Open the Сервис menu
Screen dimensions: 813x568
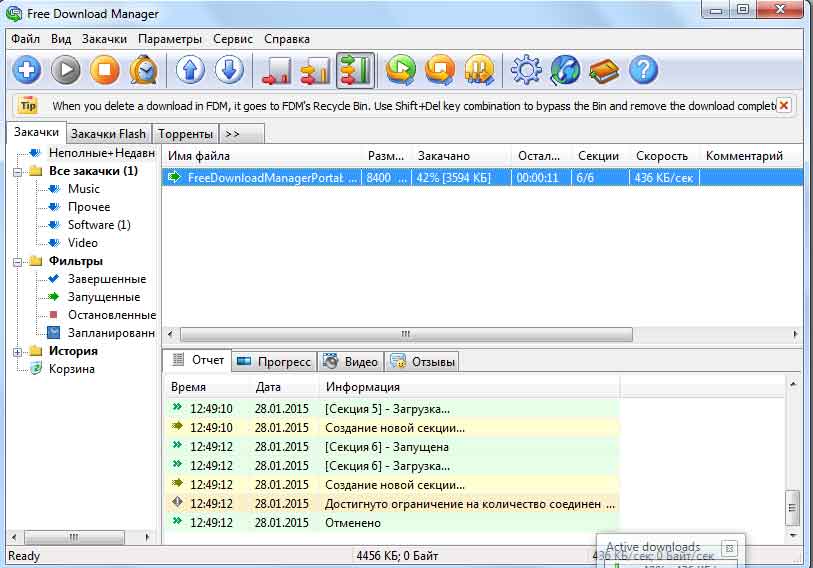[x=233, y=39]
